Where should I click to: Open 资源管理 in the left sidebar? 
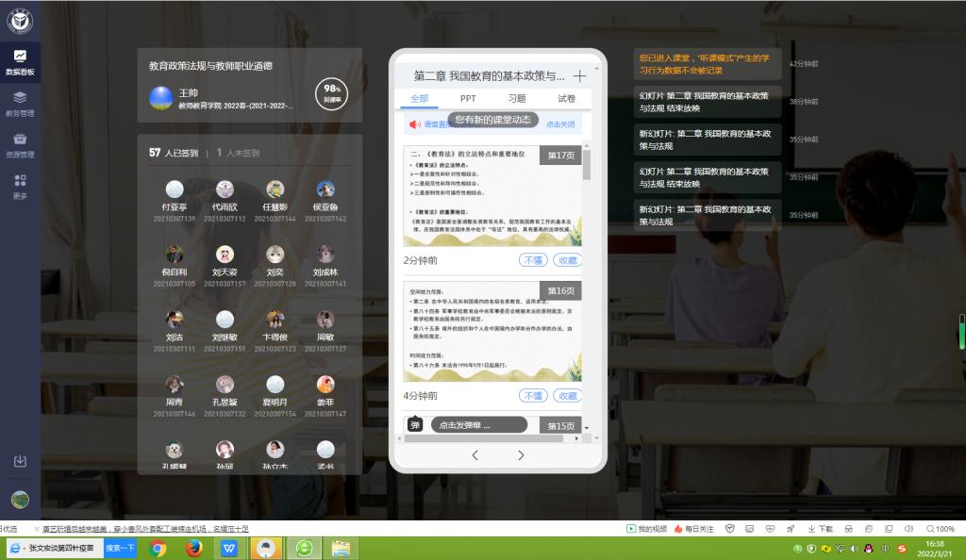coord(20,144)
